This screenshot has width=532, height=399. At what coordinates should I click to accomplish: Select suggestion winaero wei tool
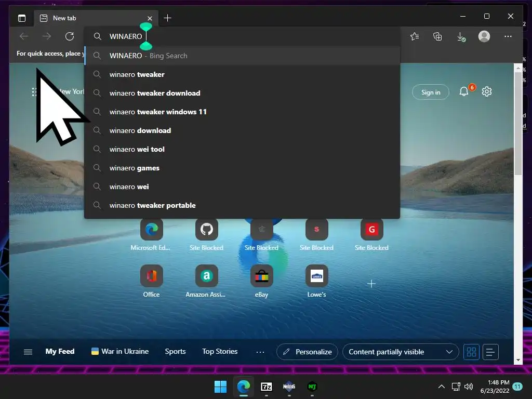click(242, 149)
